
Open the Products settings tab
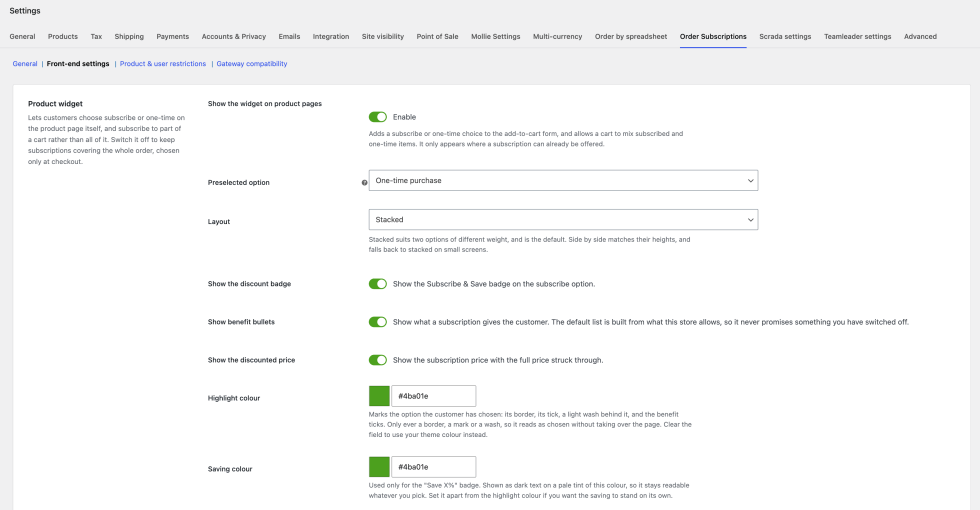(x=63, y=36)
